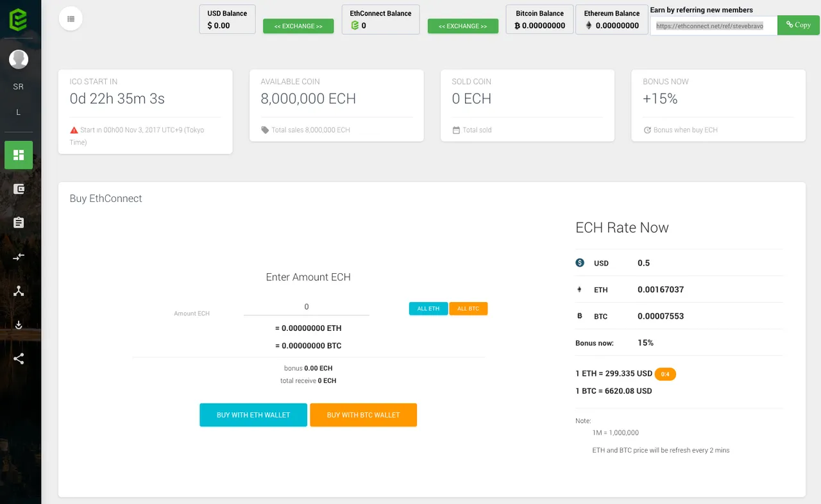Screen dimensions: 821x504
Task: Click the refresh icon by Bonus when buy ECH
Action: (x=647, y=130)
